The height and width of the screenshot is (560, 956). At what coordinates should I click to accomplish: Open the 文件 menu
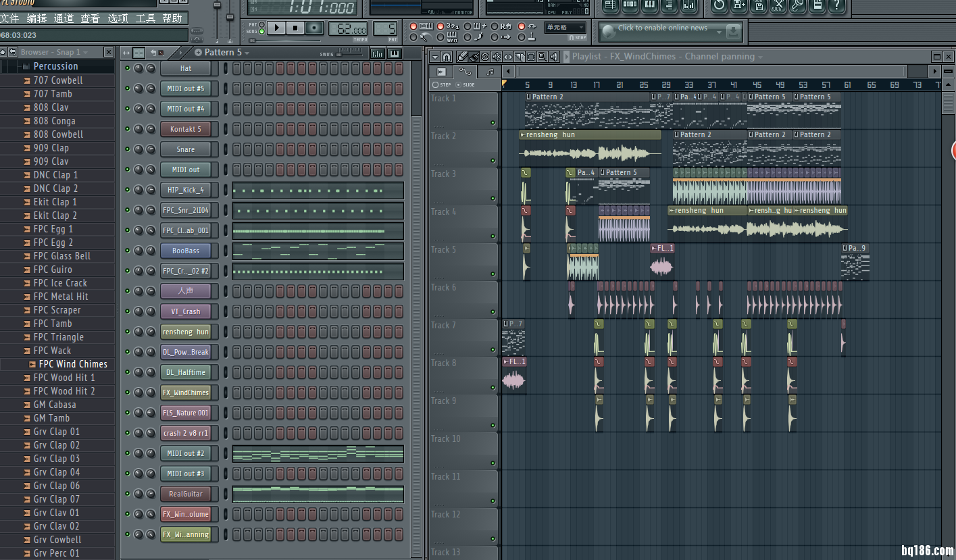point(9,18)
